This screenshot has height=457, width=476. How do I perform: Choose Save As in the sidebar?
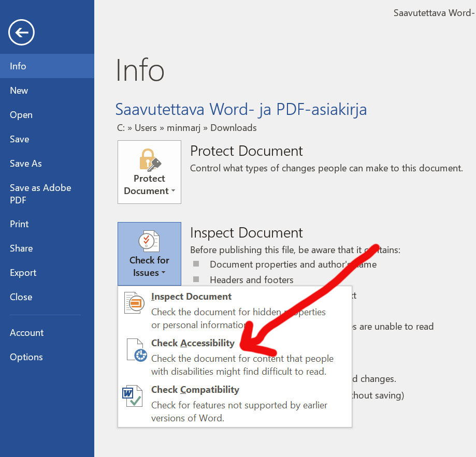pyautogui.click(x=47, y=164)
